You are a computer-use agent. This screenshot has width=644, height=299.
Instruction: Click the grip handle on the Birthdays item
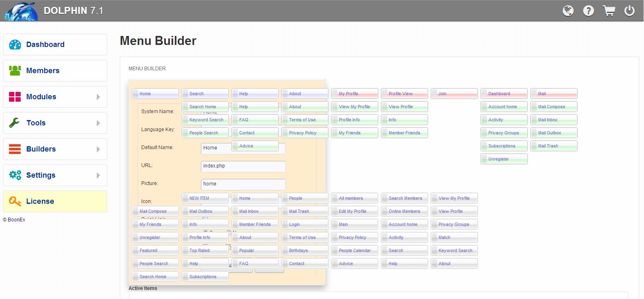point(285,250)
